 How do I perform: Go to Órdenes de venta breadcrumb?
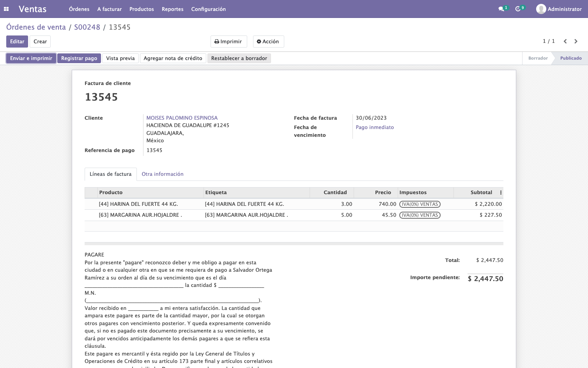point(36,27)
